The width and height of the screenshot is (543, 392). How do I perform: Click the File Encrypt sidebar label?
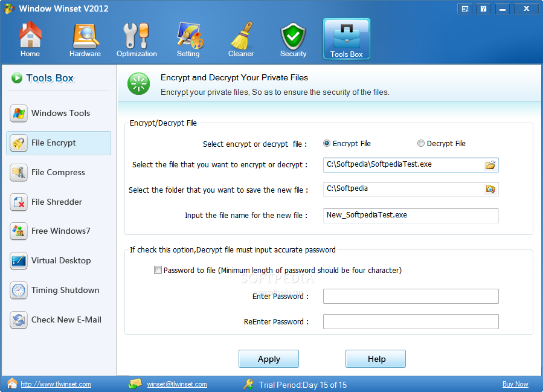point(53,143)
